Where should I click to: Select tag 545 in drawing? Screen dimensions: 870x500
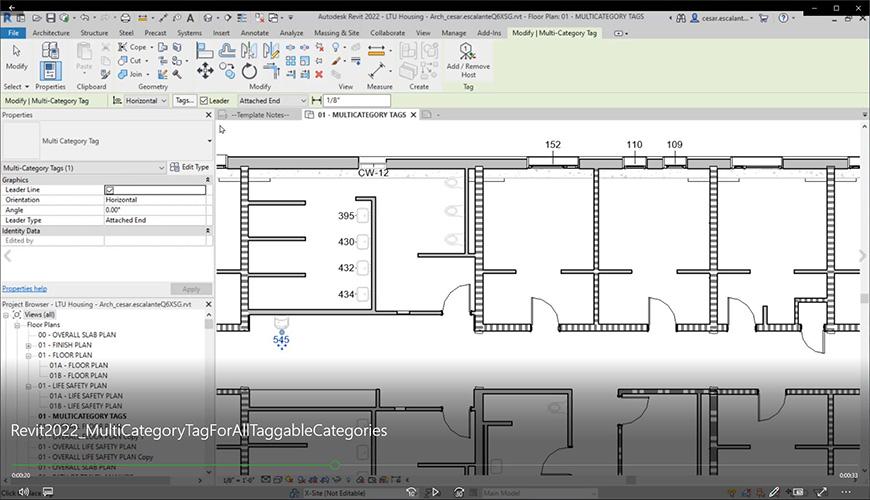[281, 340]
